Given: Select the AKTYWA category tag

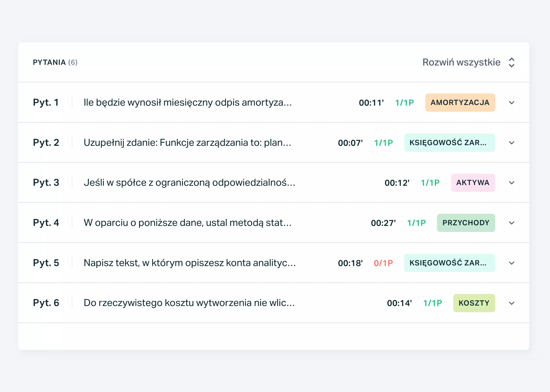Looking at the screenshot, I should coord(473,183).
